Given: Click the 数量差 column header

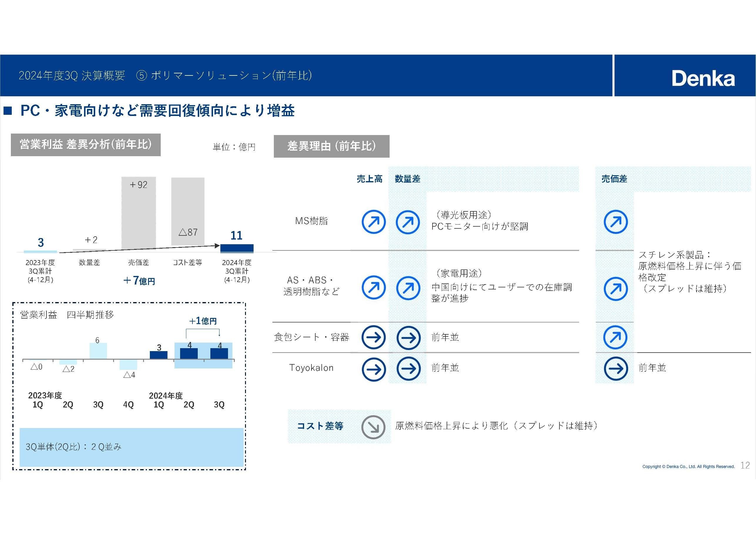Looking at the screenshot, I should pyautogui.click(x=407, y=179).
